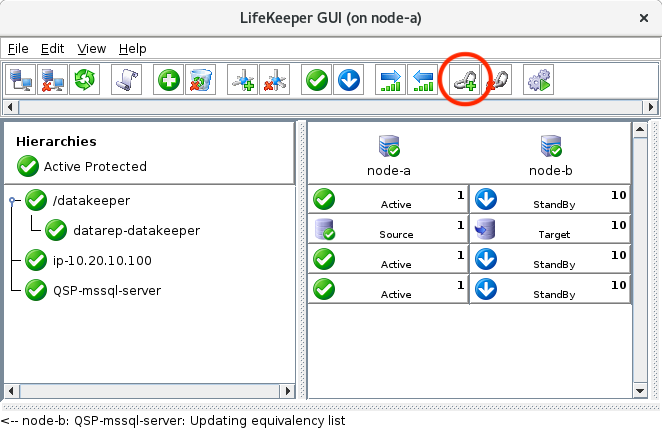Select the datarep-datakeeper tree item
Image resolution: width=662 pixels, height=428 pixels.
tap(137, 230)
